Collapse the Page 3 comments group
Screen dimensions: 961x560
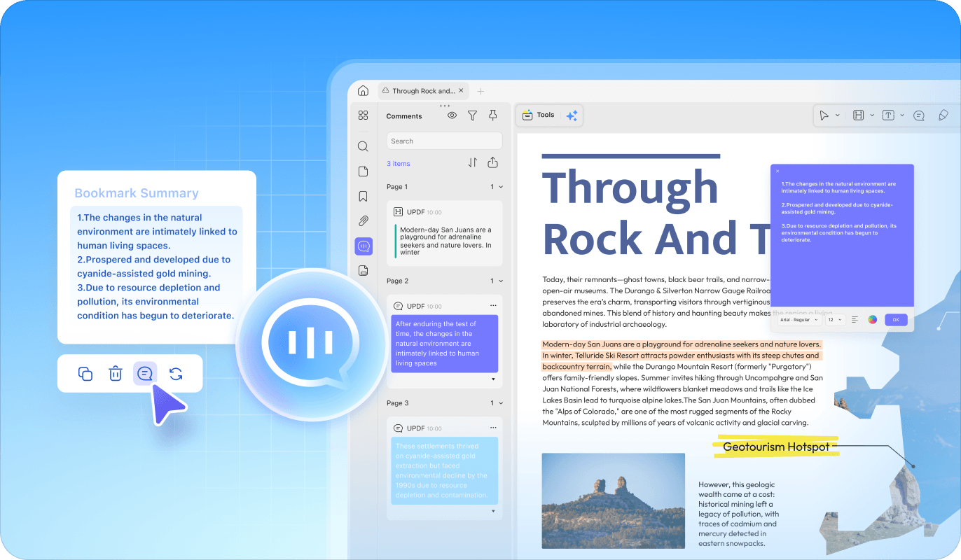(x=501, y=403)
